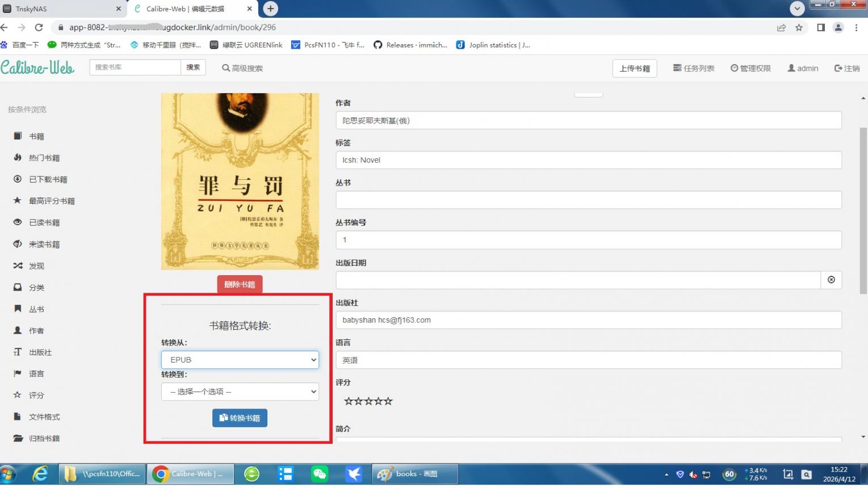Switch to the TnskyNAS browser tab

tap(61, 9)
